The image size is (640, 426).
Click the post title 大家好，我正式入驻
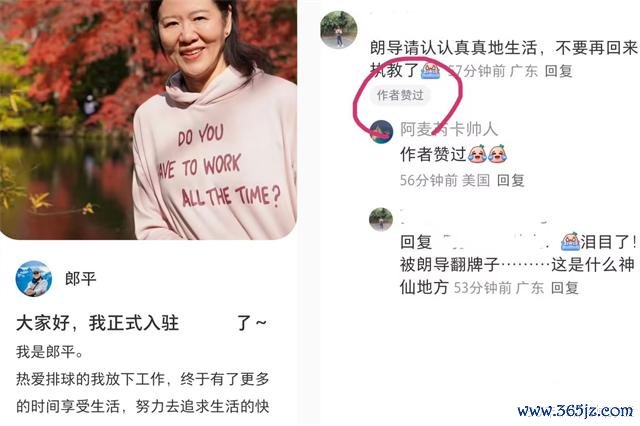pyautogui.click(x=98, y=323)
